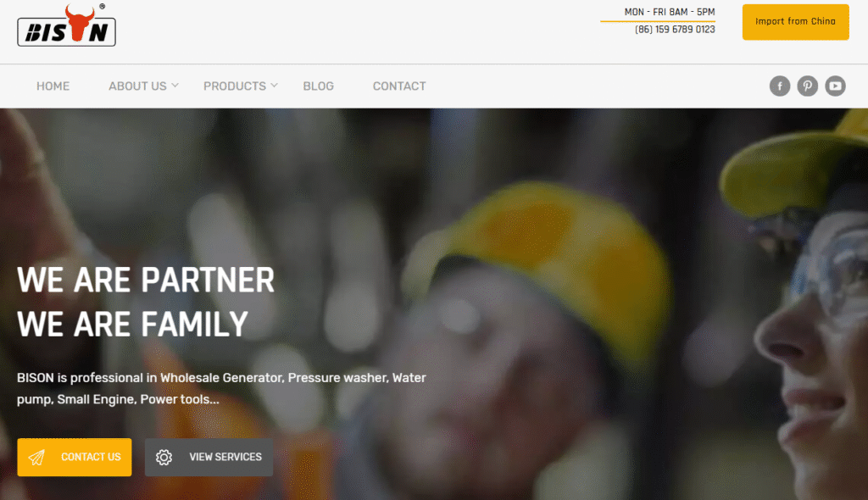This screenshot has width=868, height=500.
Task: Open the ABOUT US menu
Action: click(x=137, y=86)
